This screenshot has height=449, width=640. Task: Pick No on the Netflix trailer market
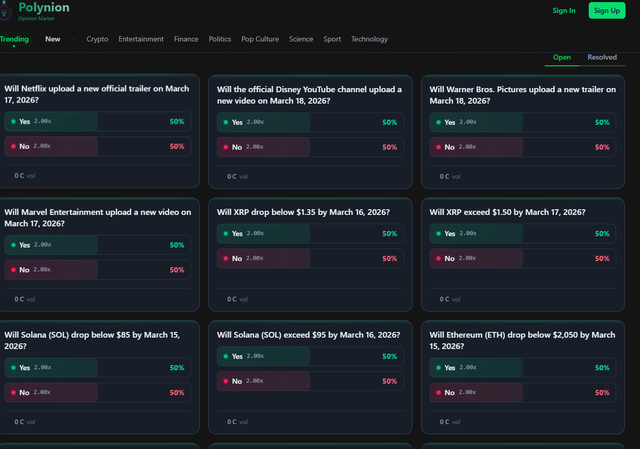[98, 147]
